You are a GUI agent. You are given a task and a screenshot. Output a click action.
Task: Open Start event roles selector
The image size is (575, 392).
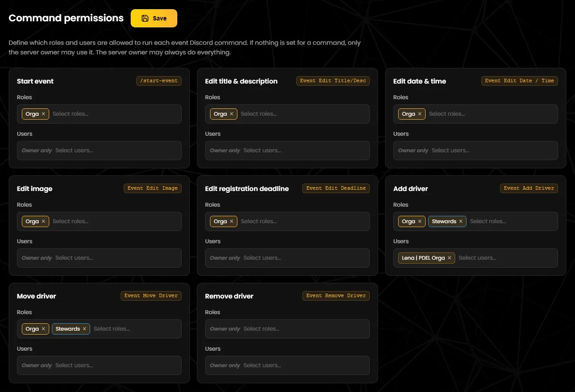[99, 114]
